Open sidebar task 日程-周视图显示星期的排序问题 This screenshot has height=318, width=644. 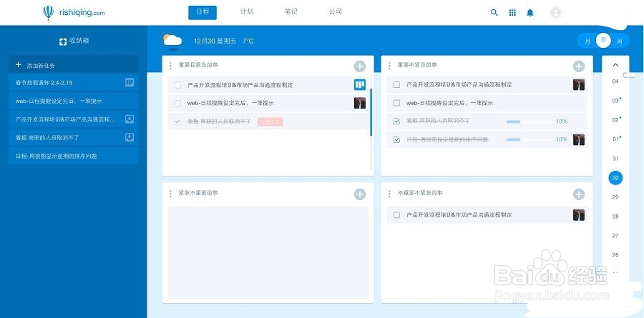[73, 156]
